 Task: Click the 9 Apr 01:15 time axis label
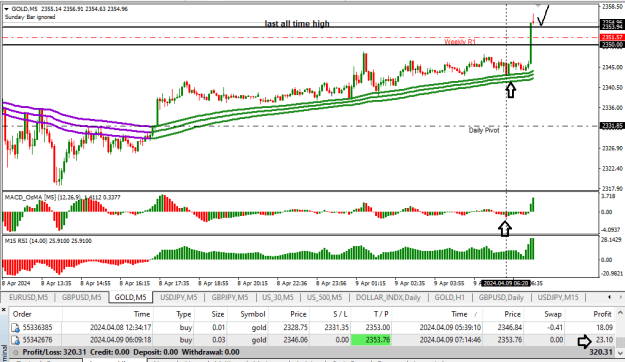(370, 283)
